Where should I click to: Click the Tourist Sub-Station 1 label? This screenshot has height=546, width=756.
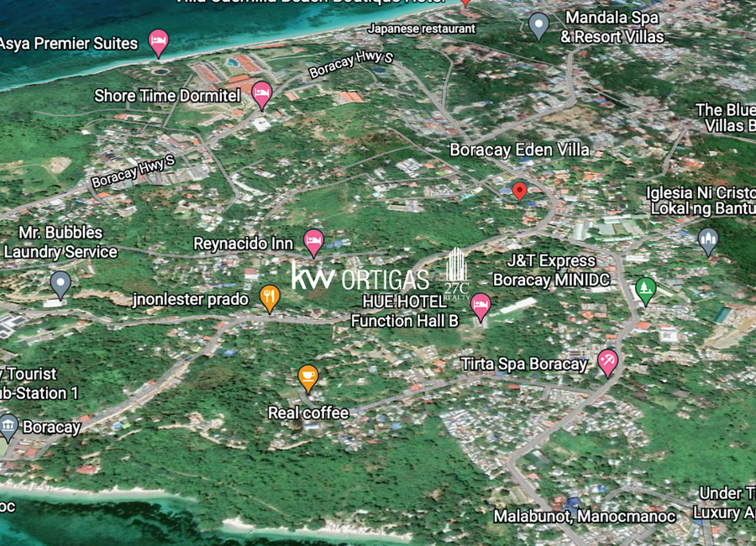point(39,383)
